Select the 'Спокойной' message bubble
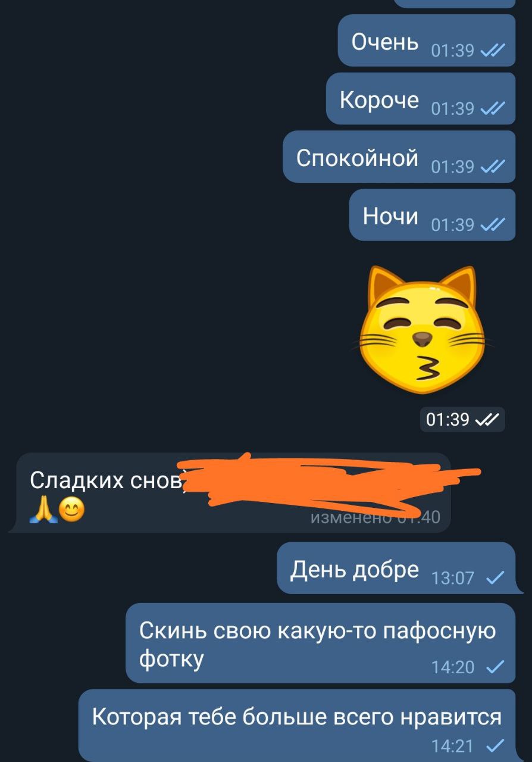This screenshot has width=532, height=762. point(399,156)
